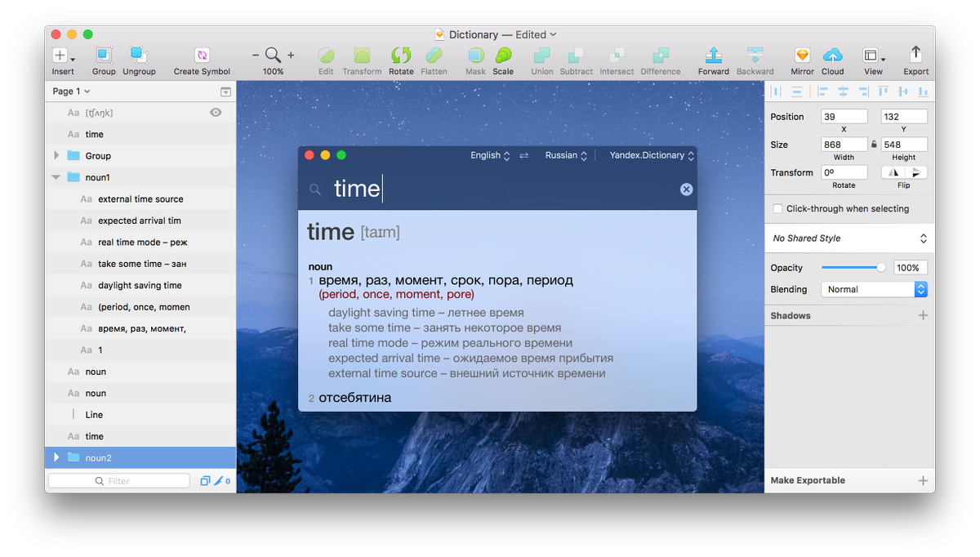Expand the Group folder layer
This screenshot has width=980, height=557.
[56, 155]
